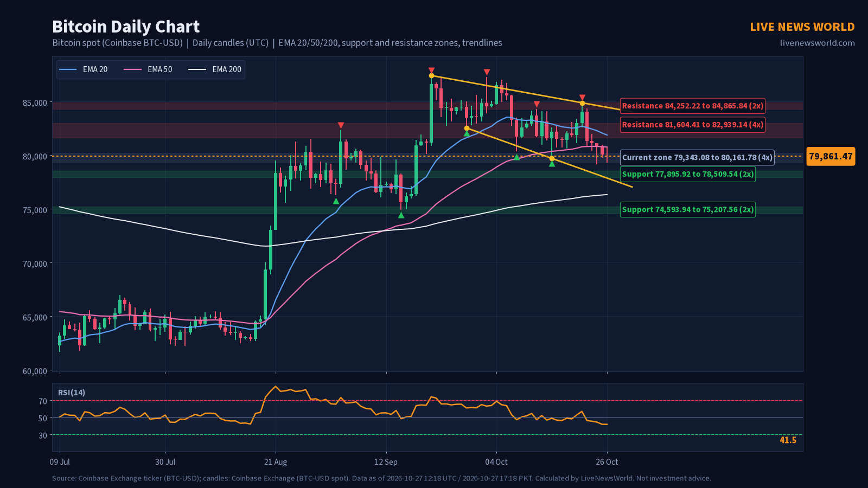868x488 pixels.
Task: Click the RSI 50 level axis label
Action: pos(43,418)
